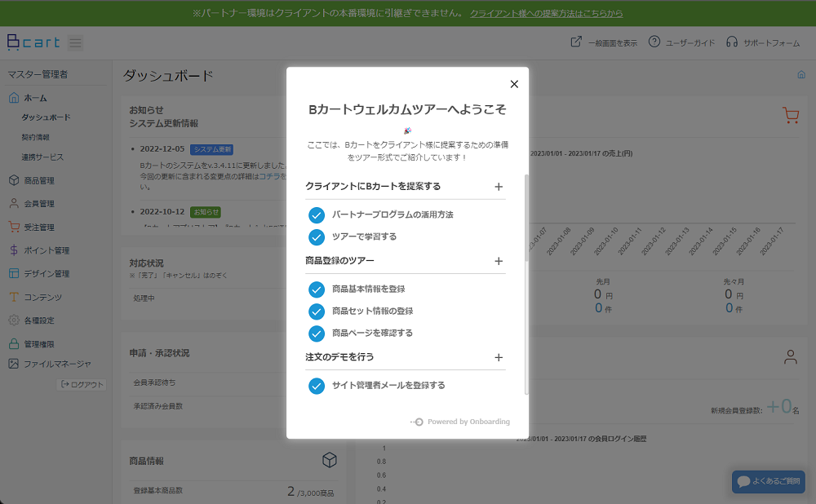
Task: Click コチラ link in update notice
Action: click(x=269, y=176)
